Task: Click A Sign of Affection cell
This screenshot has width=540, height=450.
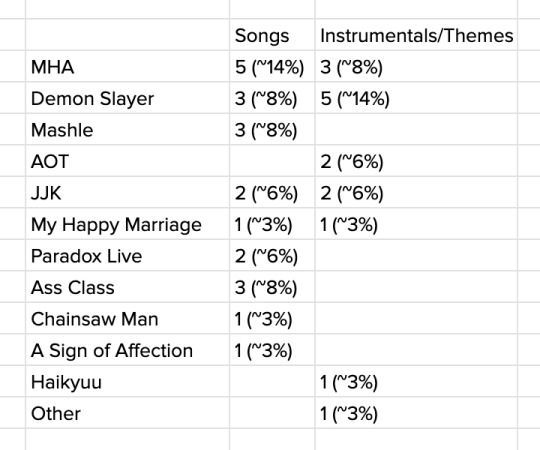Action: [127, 350]
